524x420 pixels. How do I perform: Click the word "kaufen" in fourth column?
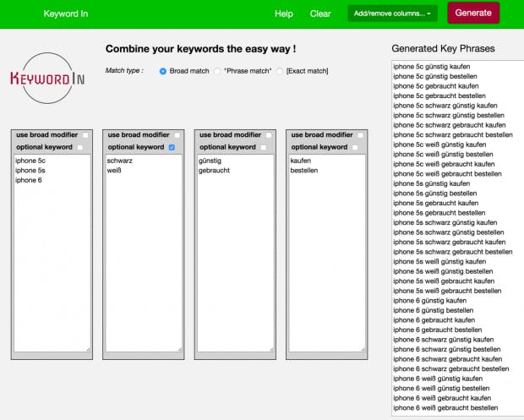click(300, 161)
